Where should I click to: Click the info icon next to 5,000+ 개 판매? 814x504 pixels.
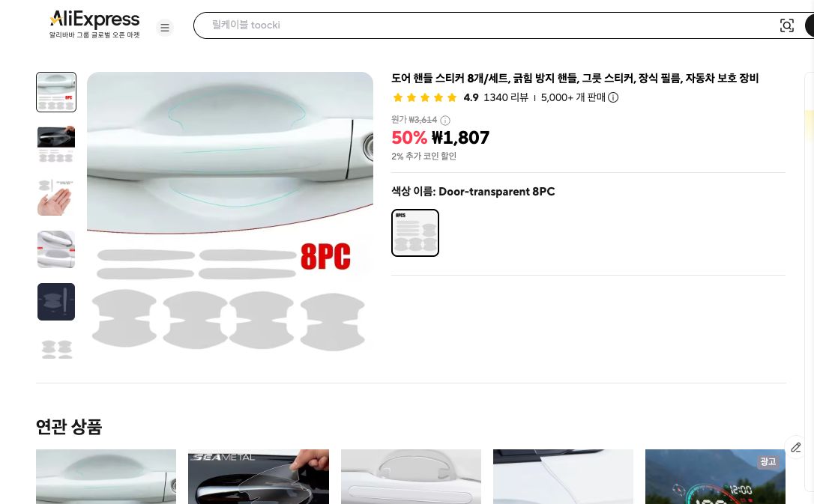613,97
